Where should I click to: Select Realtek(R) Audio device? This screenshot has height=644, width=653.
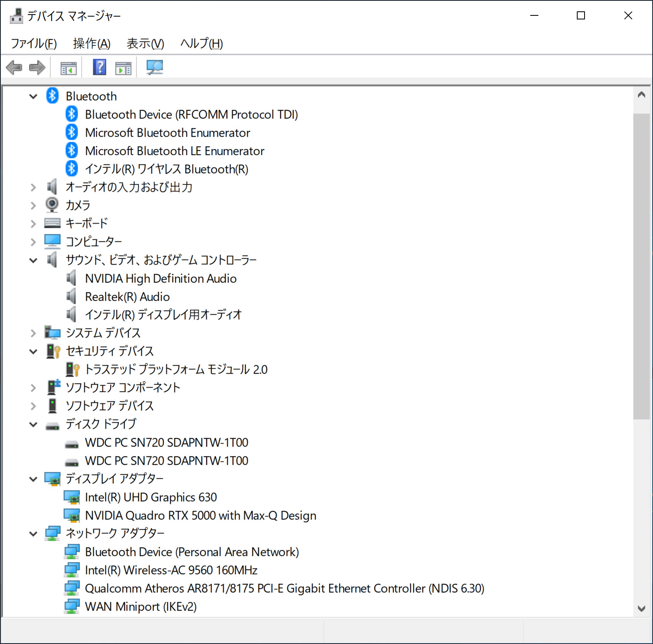(127, 296)
